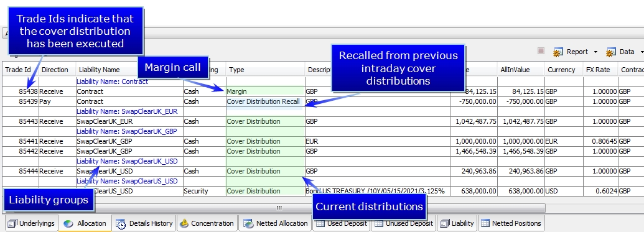Click the SwapClearUK_EUR liability name cell
This screenshot has height=232, width=644.
(x=129, y=121)
